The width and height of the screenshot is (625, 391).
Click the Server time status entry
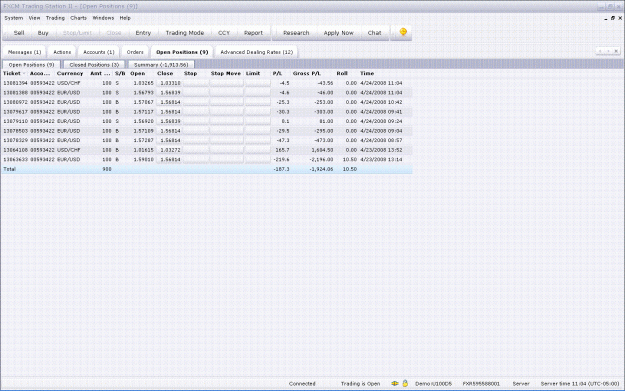(580, 384)
